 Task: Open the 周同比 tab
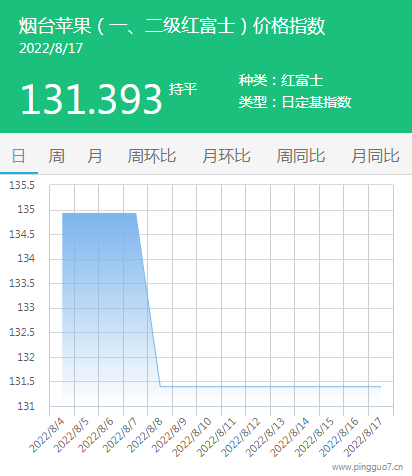pyautogui.click(x=301, y=156)
